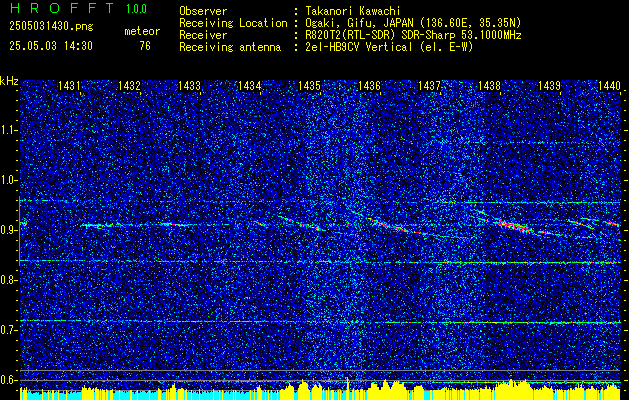The height and width of the screenshot is (400, 629).
Task: Click the 1439 time marker
Action: [549, 85]
